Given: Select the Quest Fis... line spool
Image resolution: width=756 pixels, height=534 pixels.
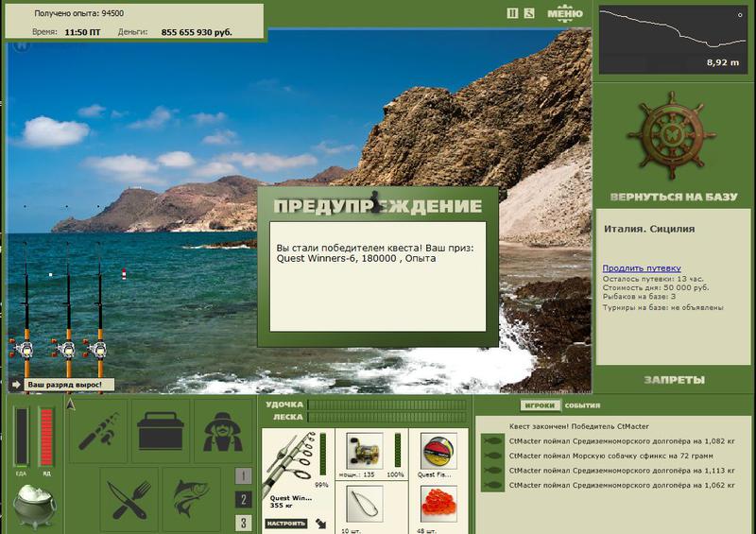Looking at the screenshot, I should coord(438,452).
